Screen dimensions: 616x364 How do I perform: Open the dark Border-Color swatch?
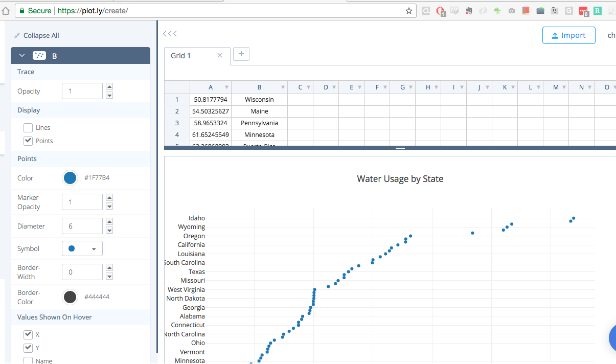point(70,297)
